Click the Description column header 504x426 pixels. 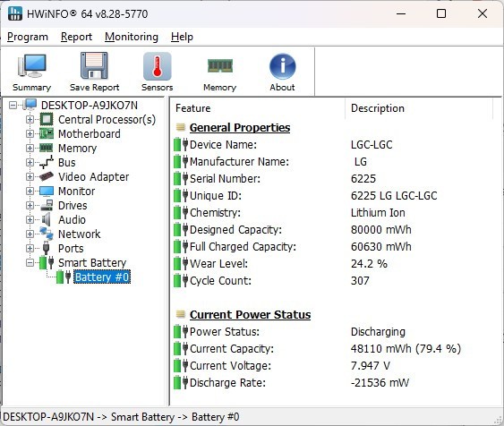419,108
